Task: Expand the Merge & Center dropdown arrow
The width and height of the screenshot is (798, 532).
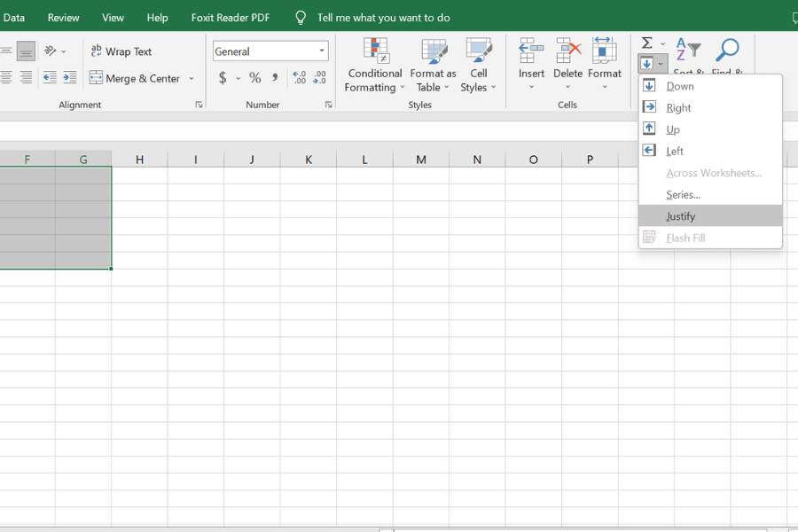Action: coord(192,78)
